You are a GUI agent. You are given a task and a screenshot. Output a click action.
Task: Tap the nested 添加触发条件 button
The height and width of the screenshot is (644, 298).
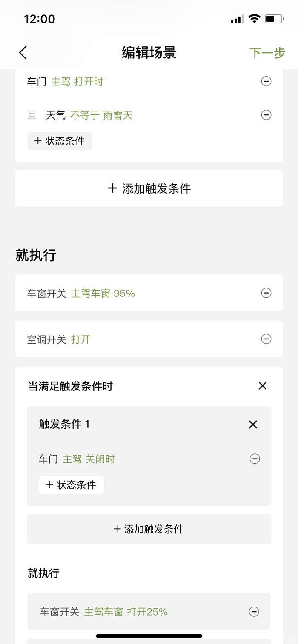149,529
